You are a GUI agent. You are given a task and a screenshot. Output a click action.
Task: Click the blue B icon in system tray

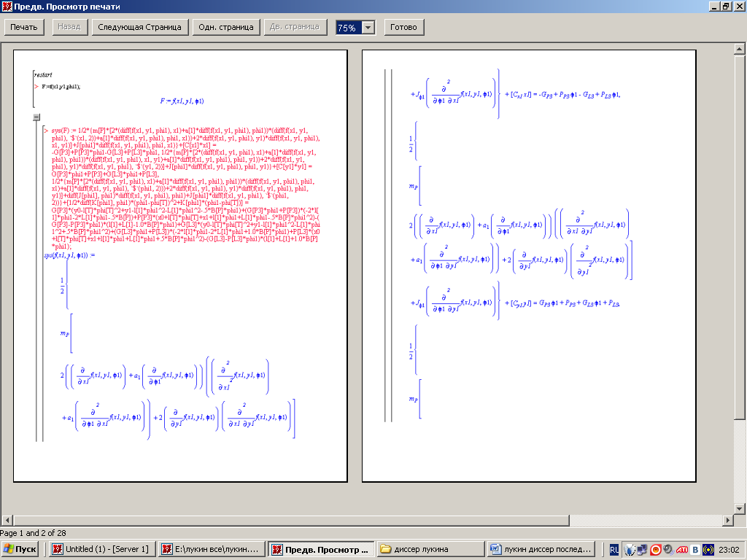[x=695, y=549]
